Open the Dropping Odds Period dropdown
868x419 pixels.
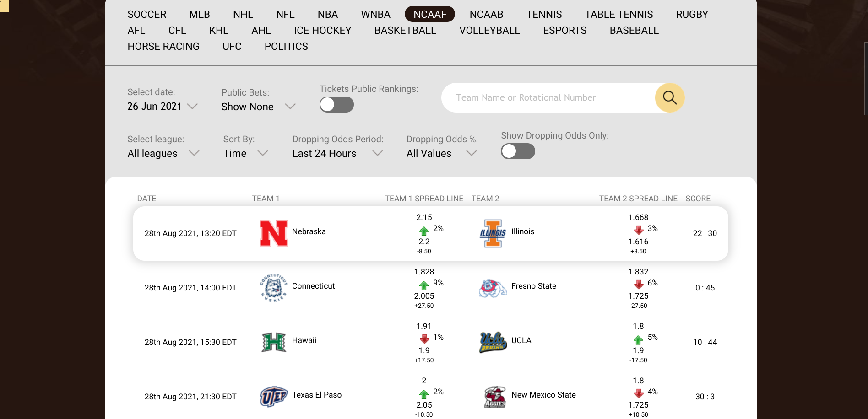point(337,153)
